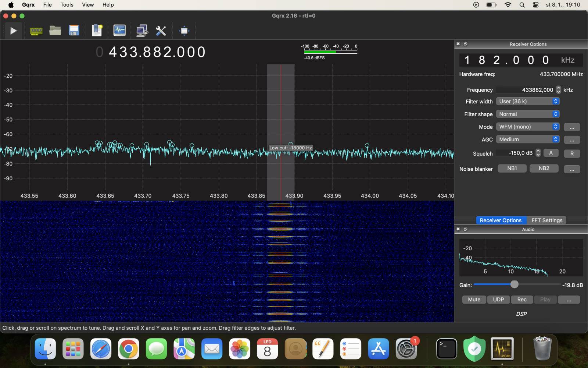Open the Filter shape Normal dropdown
Image resolution: width=588 pixels, height=368 pixels.
coord(528,114)
